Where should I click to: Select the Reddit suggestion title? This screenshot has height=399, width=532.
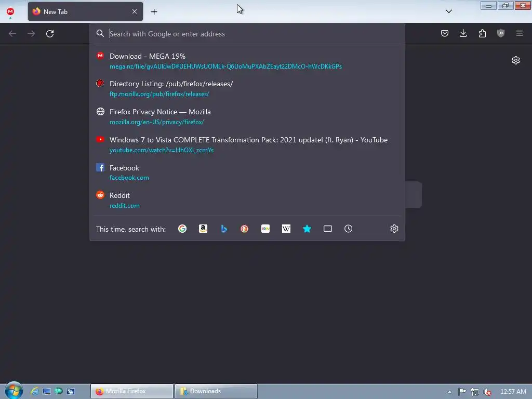(119, 195)
